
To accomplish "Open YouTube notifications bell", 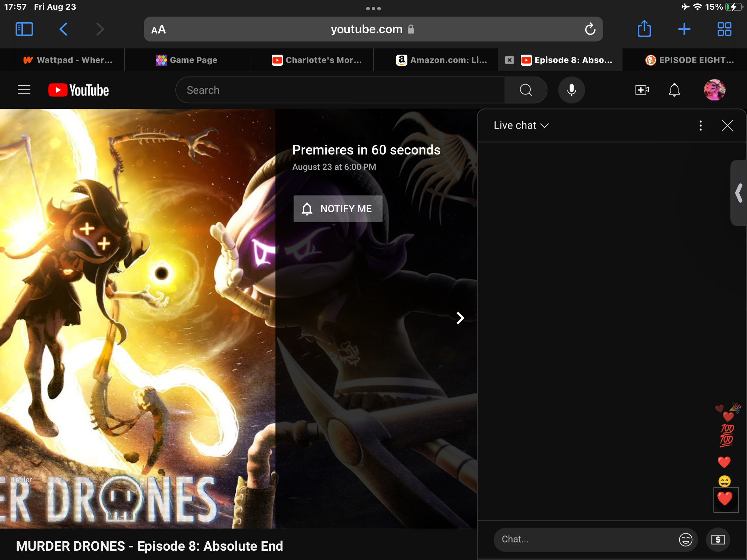I will tap(674, 90).
